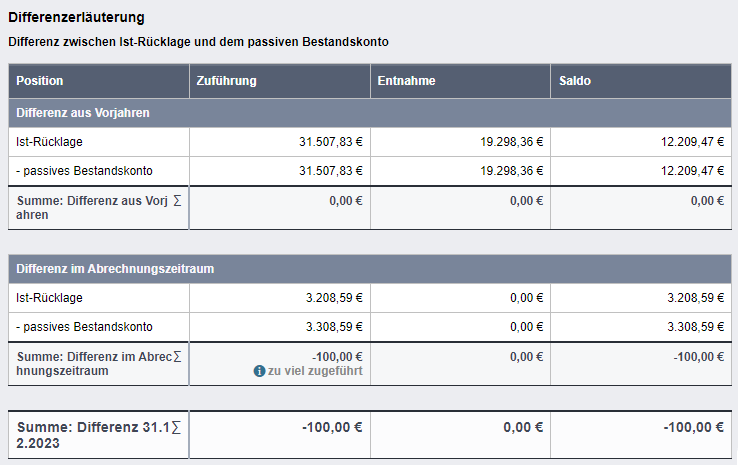Viewport: 738px width, 465px height.
Task: Click the info icon beside 'zu viel zugeführt'
Action: tap(260, 371)
